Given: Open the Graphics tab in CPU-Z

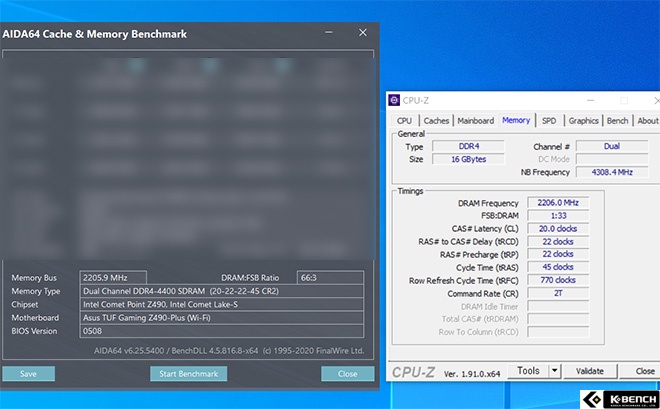Looking at the screenshot, I should [583, 121].
